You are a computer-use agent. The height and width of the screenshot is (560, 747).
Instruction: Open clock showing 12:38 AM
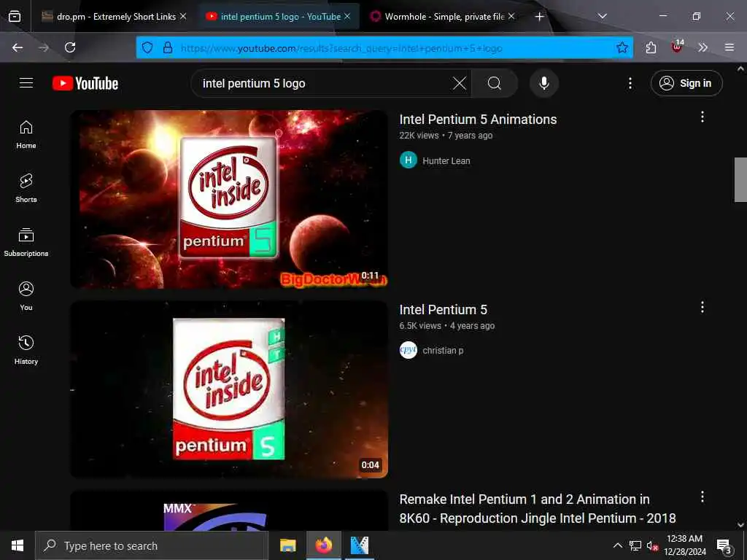tap(684, 545)
